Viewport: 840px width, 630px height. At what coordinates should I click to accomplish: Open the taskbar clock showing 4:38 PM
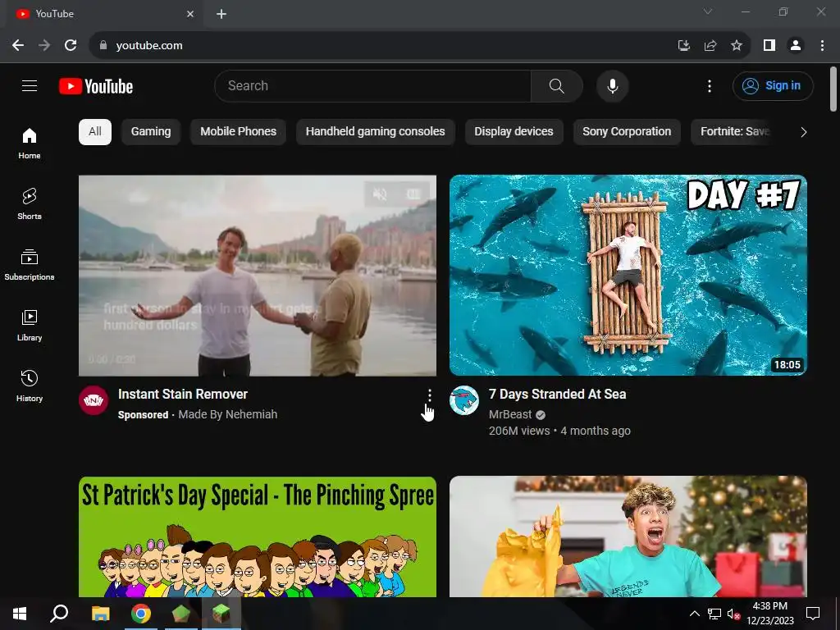tap(769, 614)
